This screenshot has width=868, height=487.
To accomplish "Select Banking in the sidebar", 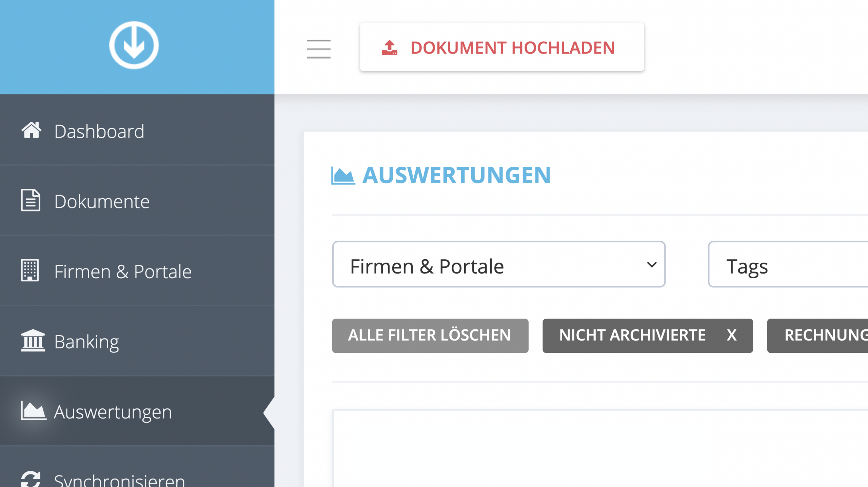I will click(x=137, y=341).
